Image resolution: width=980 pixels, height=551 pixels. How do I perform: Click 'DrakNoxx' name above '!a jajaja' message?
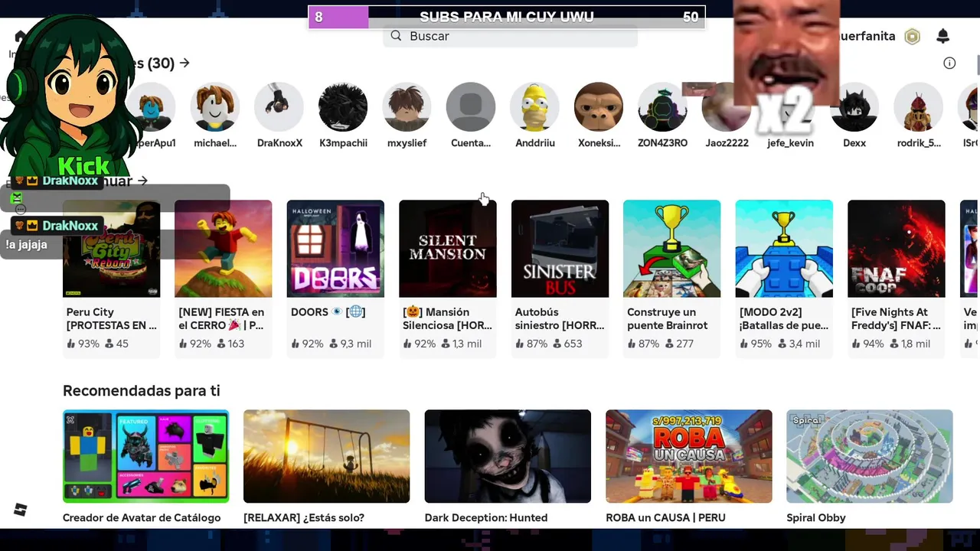coord(70,226)
